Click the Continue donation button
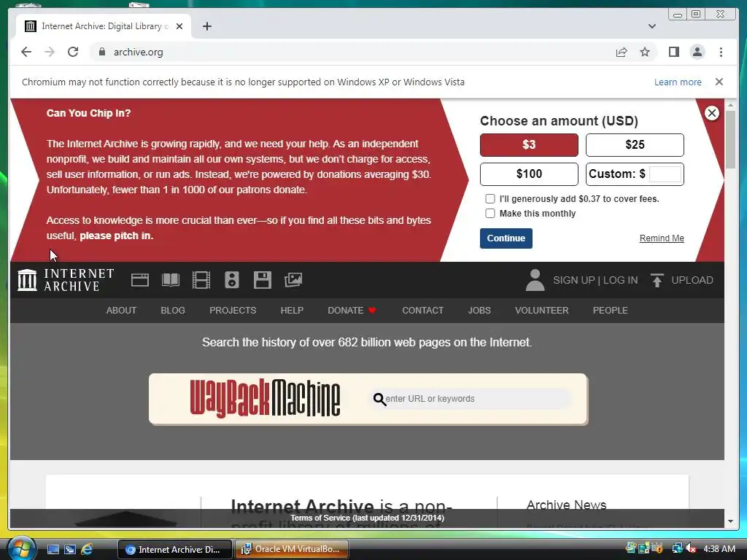This screenshot has height=560, width=747. (x=506, y=238)
